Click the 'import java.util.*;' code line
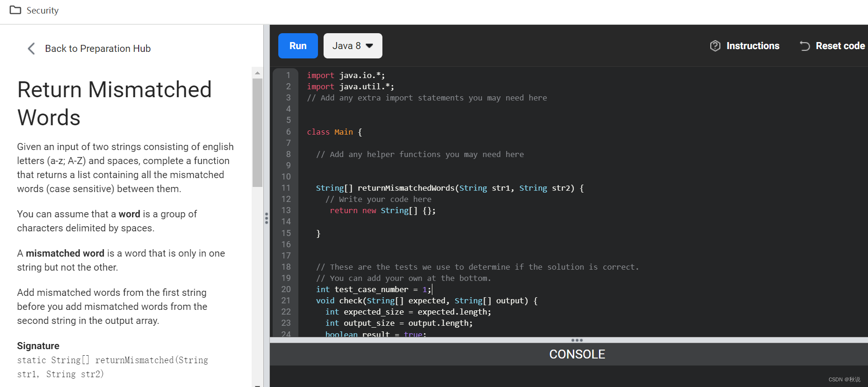Viewport: 868px width, 387px height. (x=350, y=86)
